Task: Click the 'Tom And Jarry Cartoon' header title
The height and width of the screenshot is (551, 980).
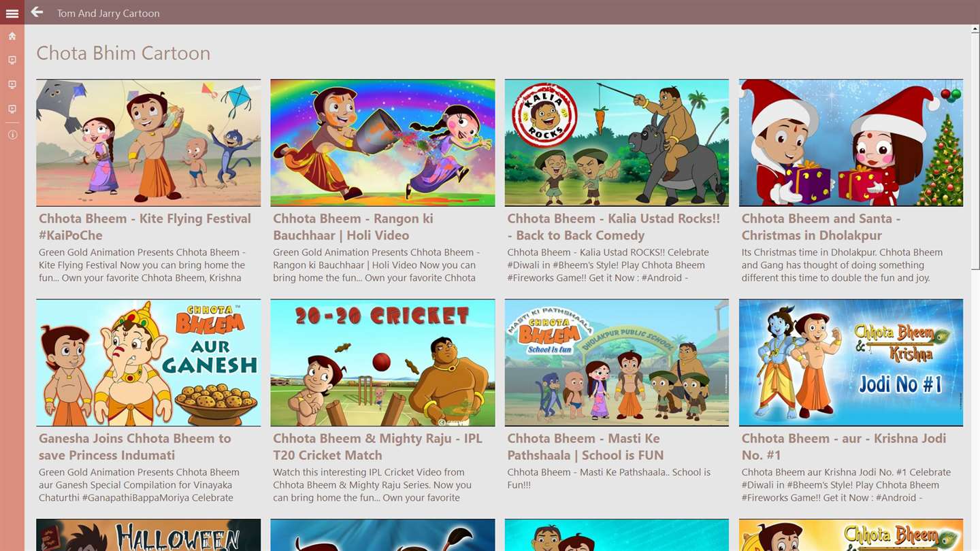Action: tap(108, 13)
